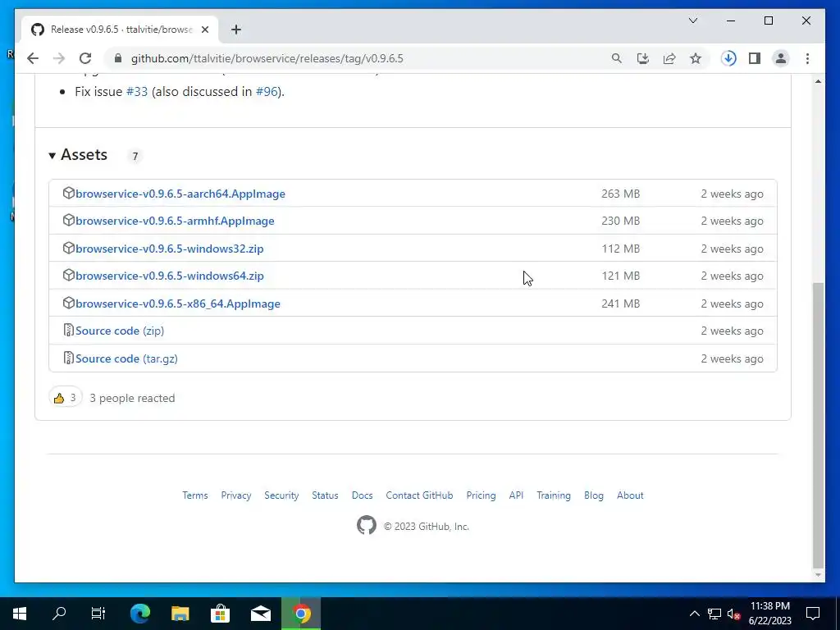Viewport: 840px width, 630px height.
Task: Click Chrome icon on the taskbar
Action: pos(301,614)
